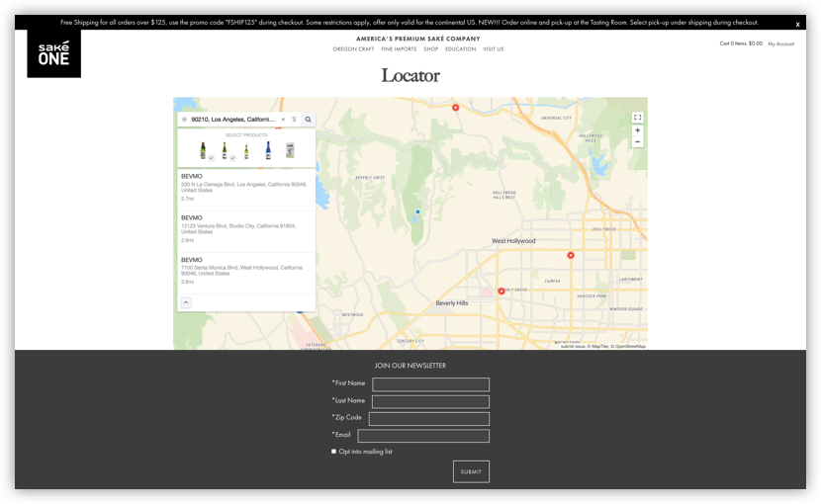821x504 pixels.
Task: Check the Opt into mailing list box
Action: 333,452
